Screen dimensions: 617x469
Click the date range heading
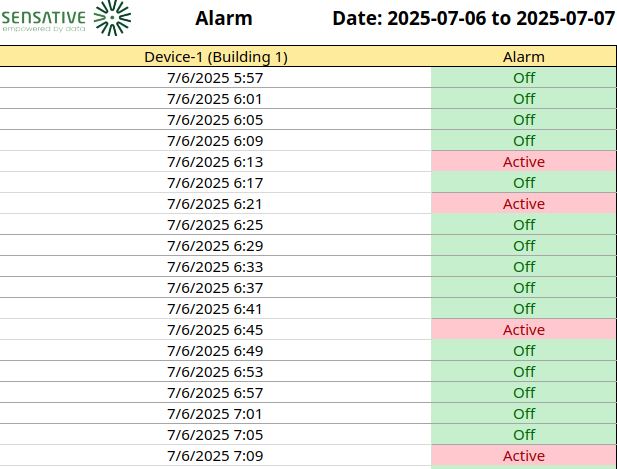(x=473, y=18)
